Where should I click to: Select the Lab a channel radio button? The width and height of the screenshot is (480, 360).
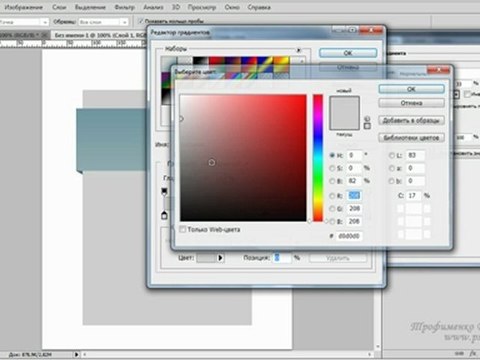392,168
